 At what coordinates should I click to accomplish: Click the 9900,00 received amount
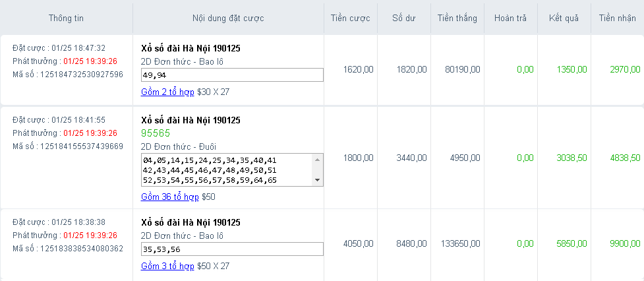[625, 243]
